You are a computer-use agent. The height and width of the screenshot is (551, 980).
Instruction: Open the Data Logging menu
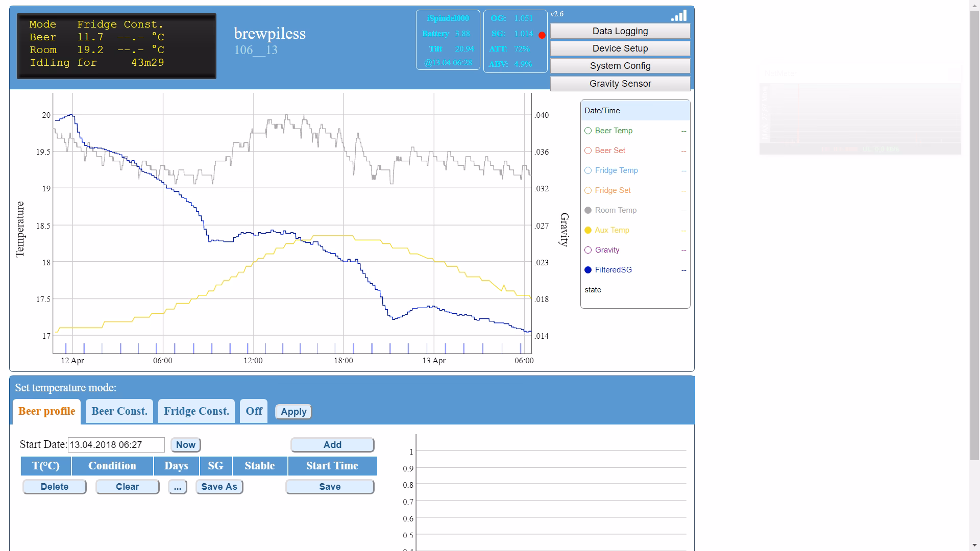click(x=620, y=31)
